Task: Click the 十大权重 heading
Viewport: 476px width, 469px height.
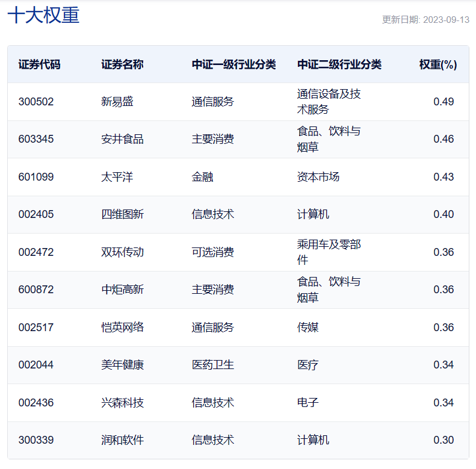Action: tap(43, 15)
